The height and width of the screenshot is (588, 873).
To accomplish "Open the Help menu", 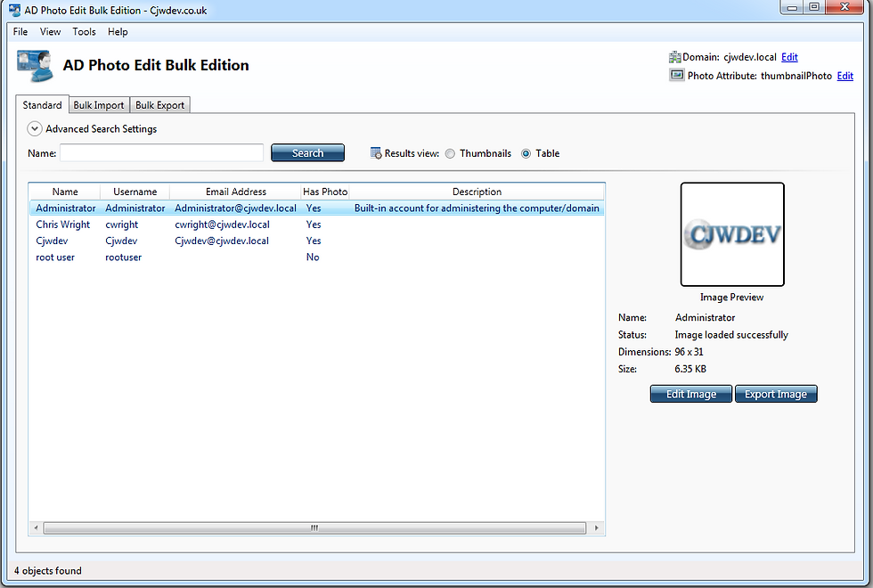I will [x=118, y=32].
